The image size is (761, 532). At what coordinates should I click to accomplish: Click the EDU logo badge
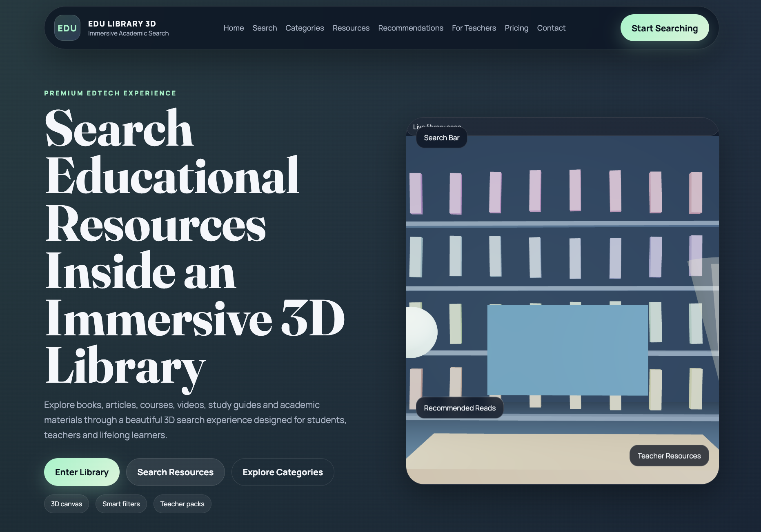point(67,28)
